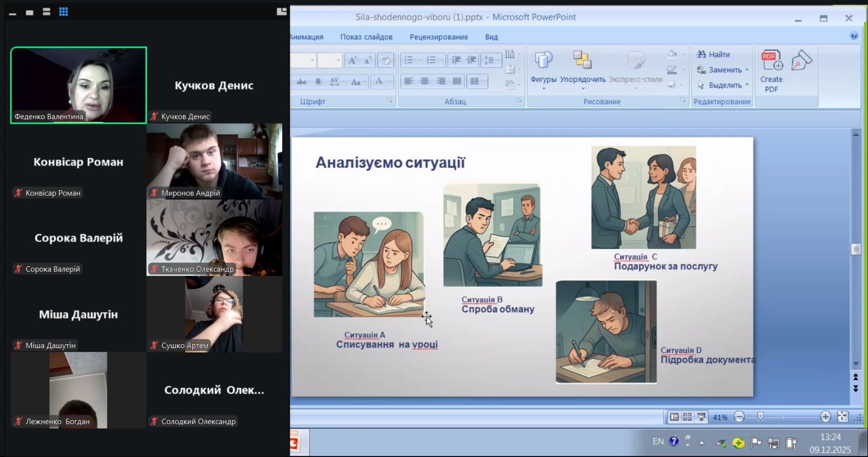Screen dimensions: 868x457
Task: Switch to slide sorter view icon
Action: click(687, 417)
